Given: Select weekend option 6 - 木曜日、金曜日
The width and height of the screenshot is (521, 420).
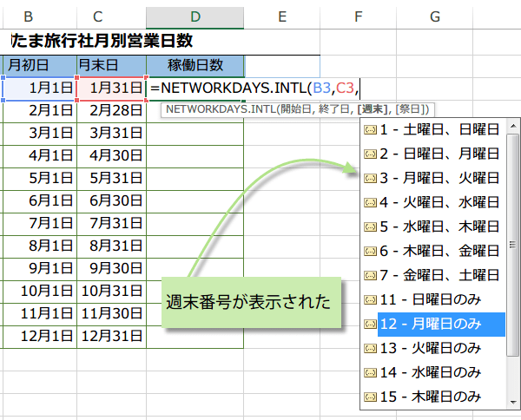Looking at the screenshot, I should tap(439, 251).
